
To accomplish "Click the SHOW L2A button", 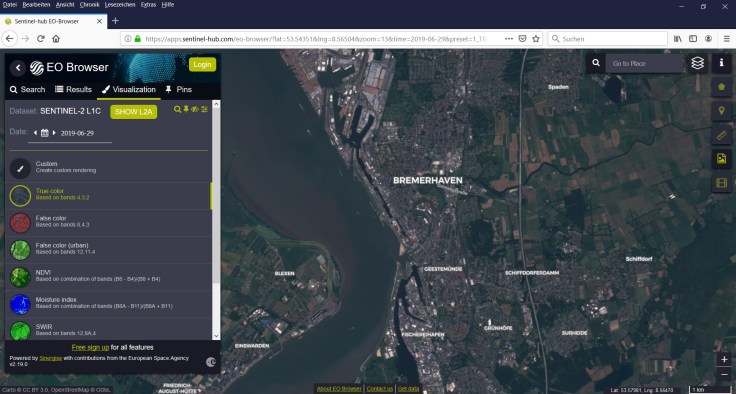I will pos(133,112).
